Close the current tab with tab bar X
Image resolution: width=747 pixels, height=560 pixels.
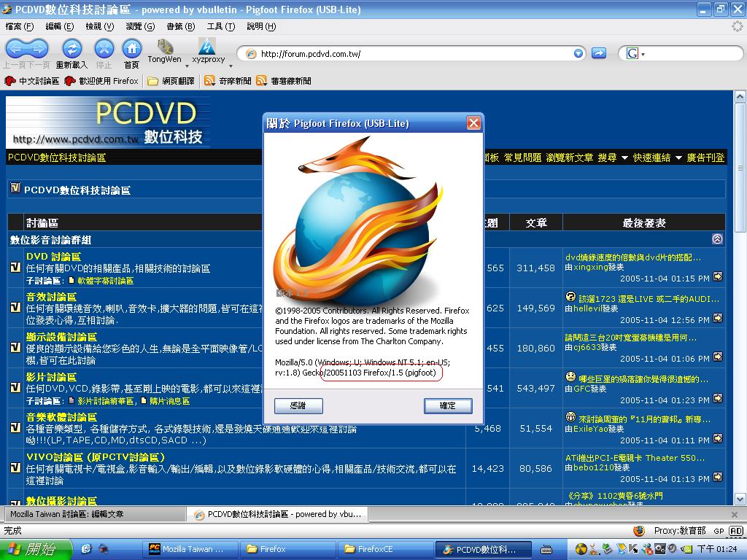[x=734, y=514]
